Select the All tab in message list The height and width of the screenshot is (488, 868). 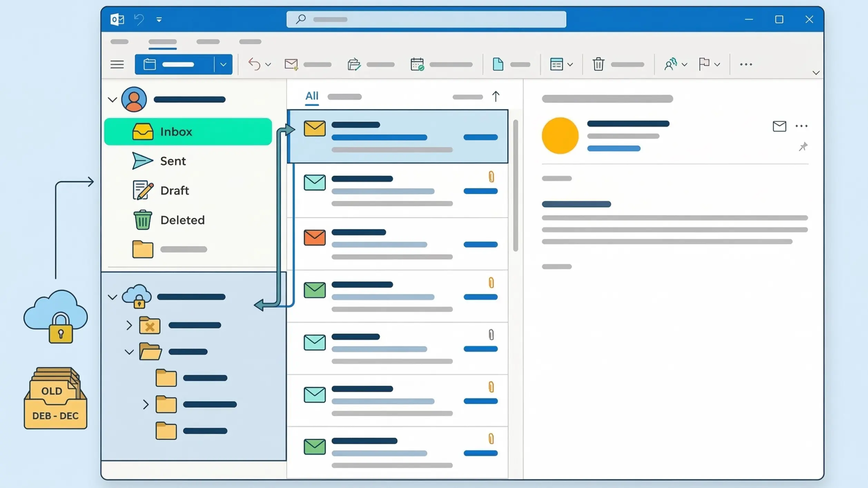[x=312, y=96]
